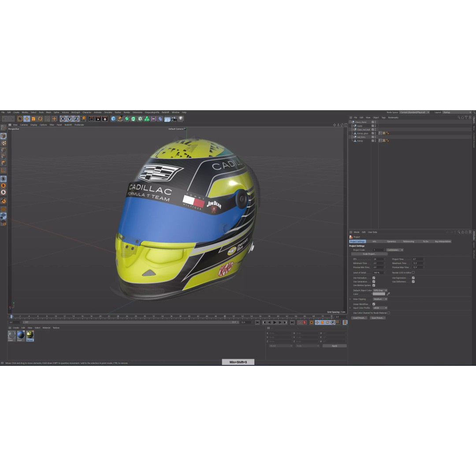
Task: Toggle Use Motion System checkbox
Action: (374, 285)
